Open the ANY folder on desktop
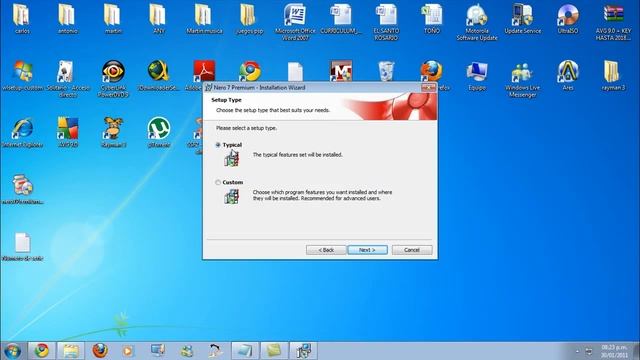Screen dimensions: 640x360 coord(159,18)
